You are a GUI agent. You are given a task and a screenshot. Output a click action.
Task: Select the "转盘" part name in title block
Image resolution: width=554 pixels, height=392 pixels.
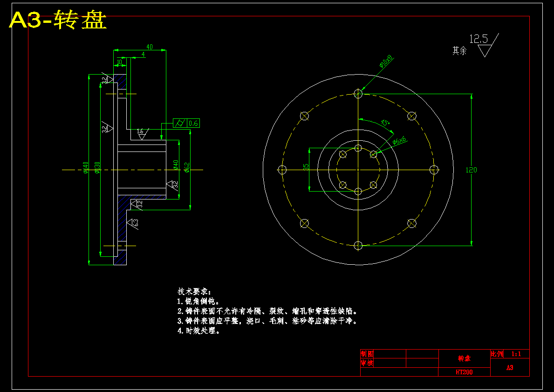(464, 358)
